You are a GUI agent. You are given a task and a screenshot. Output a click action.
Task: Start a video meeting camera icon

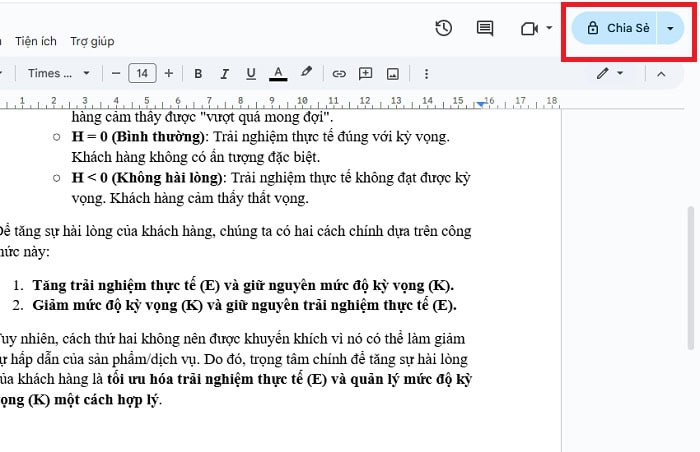(529, 29)
